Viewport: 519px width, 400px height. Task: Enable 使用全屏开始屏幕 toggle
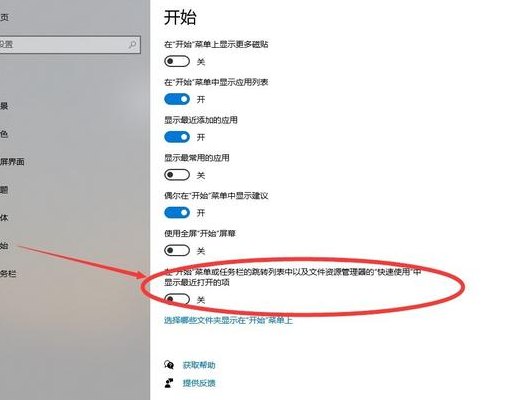tap(177, 250)
